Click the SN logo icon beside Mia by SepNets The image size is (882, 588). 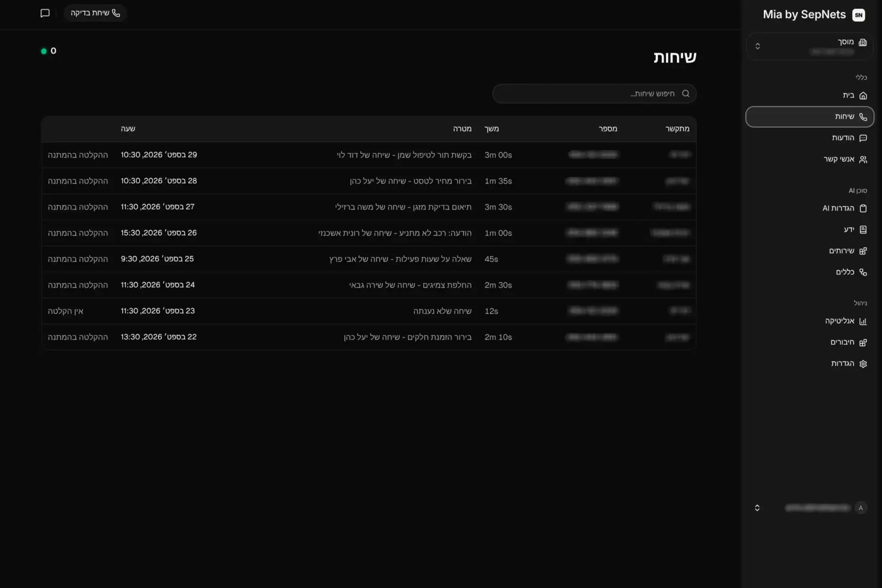(x=858, y=15)
